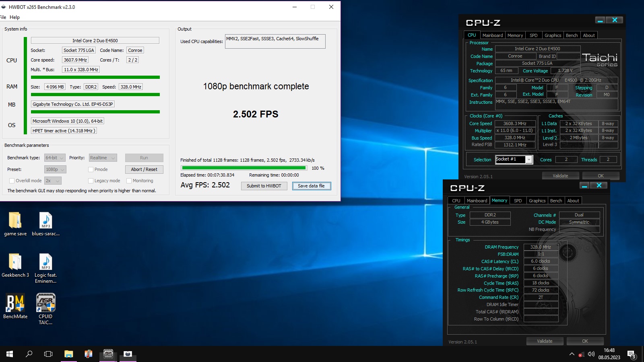Click OK in lower CPU-Z Memory window
The width and height of the screenshot is (644, 362).
pyautogui.click(x=585, y=341)
